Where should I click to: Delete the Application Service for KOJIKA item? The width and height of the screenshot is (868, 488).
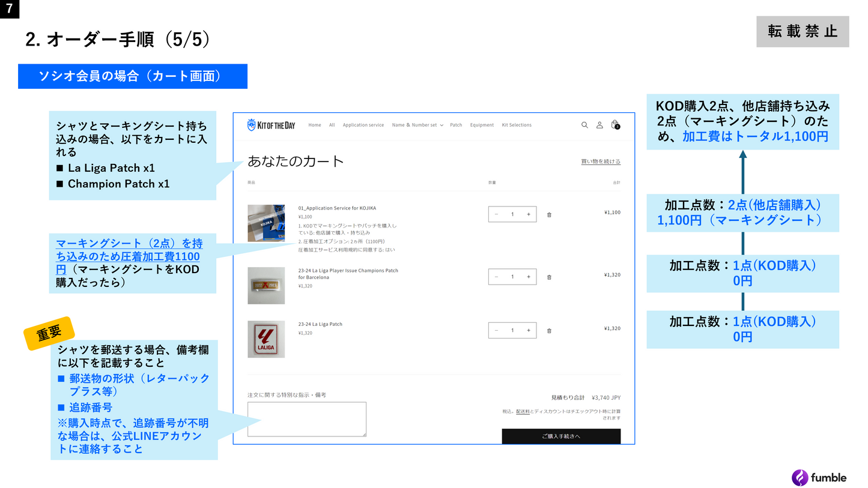tap(549, 214)
